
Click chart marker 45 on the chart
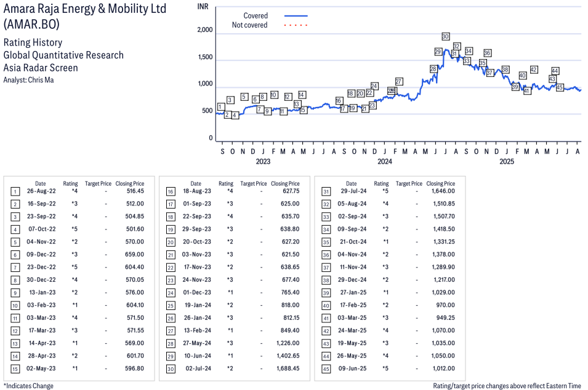click(x=560, y=88)
